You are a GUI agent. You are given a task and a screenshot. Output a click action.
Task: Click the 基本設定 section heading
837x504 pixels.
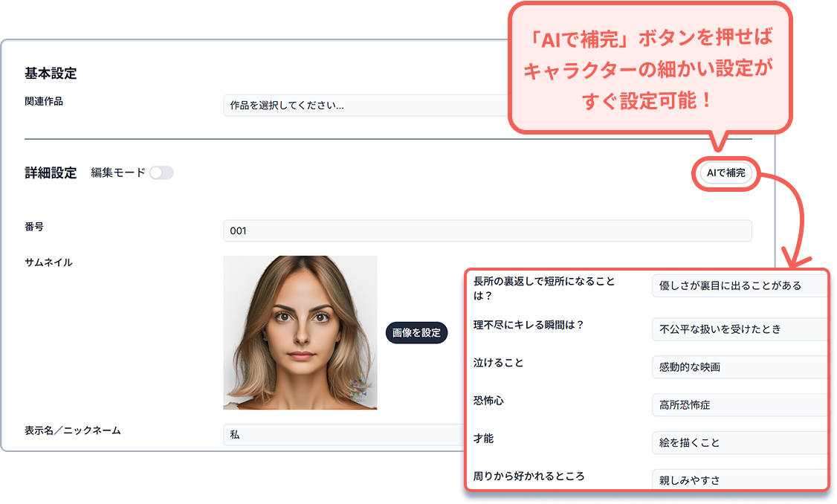[x=51, y=73]
